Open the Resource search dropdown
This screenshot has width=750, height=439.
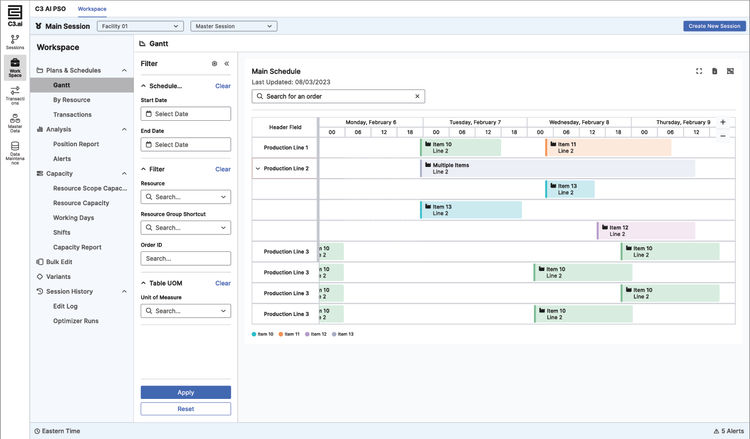pyautogui.click(x=186, y=197)
